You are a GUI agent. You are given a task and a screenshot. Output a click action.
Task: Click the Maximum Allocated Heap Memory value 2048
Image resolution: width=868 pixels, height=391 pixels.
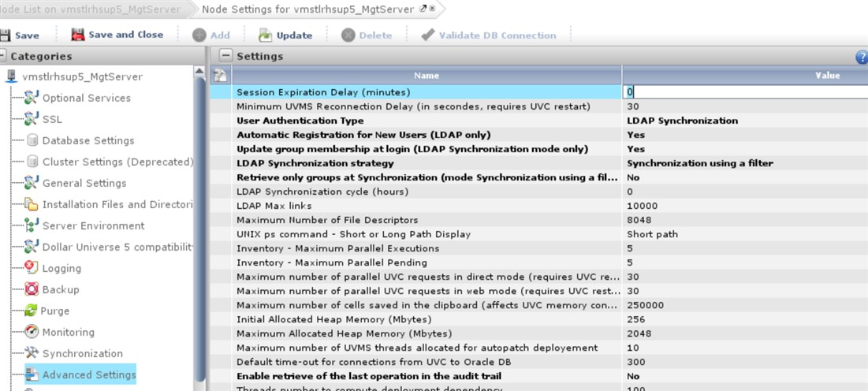coord(639,333)
